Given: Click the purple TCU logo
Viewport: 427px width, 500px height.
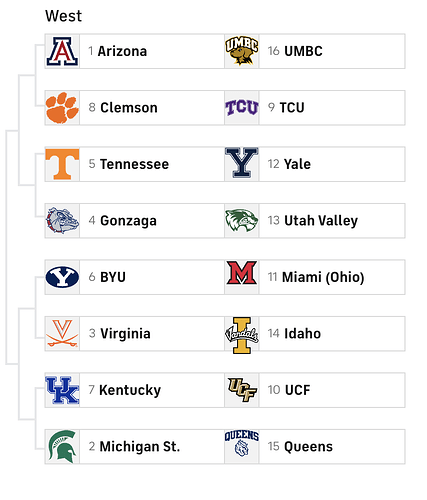Looking at the screenshot, I should pos(242,108).
